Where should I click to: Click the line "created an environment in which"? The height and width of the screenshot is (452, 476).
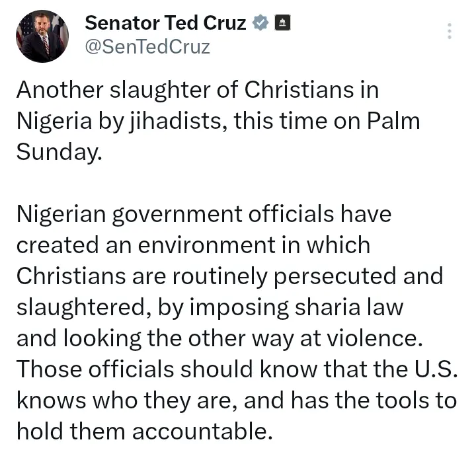tap(193, 245)
